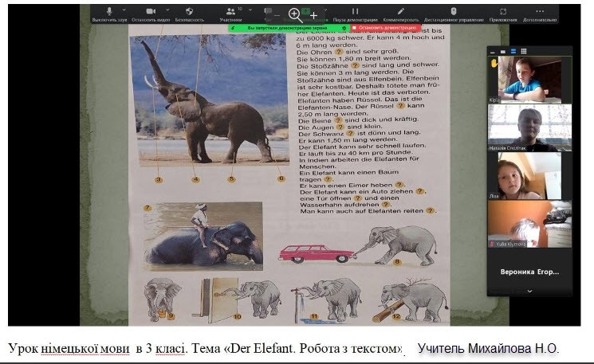This screenshot has height=364, width=594.
Task: Open the Apps icon in toolbar
Action: [x=503, y=12]
